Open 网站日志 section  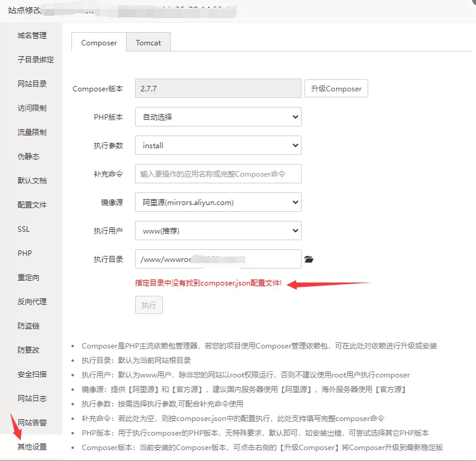tap(32, 399)
